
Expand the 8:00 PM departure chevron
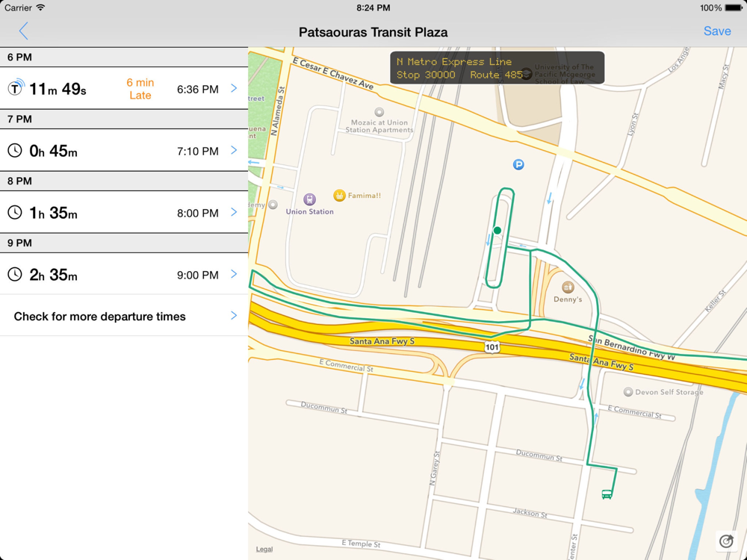click(234, 212)
